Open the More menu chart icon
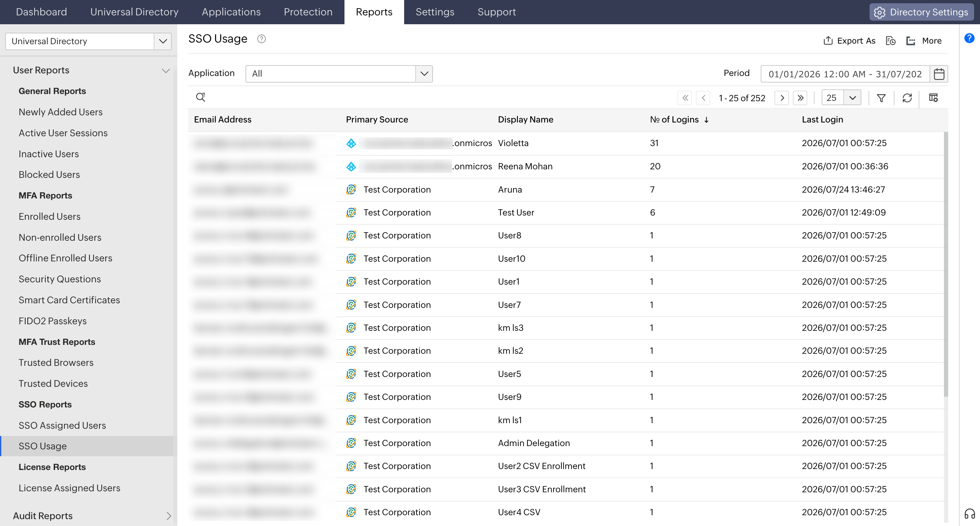This screenshot has width=980, height=526. (911, 41)
